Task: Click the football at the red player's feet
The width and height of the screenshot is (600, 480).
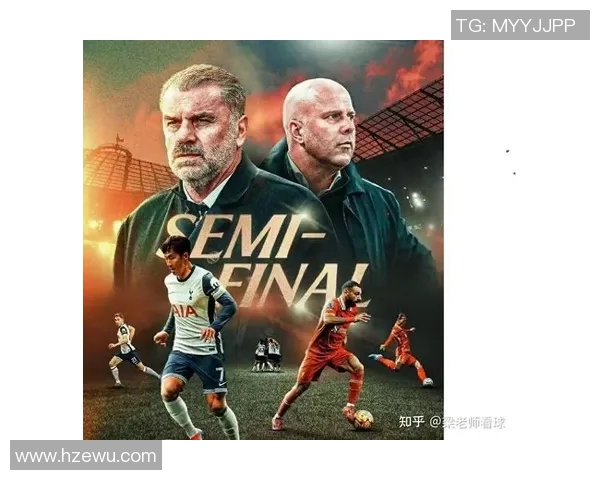Action: tap(363, 419)
